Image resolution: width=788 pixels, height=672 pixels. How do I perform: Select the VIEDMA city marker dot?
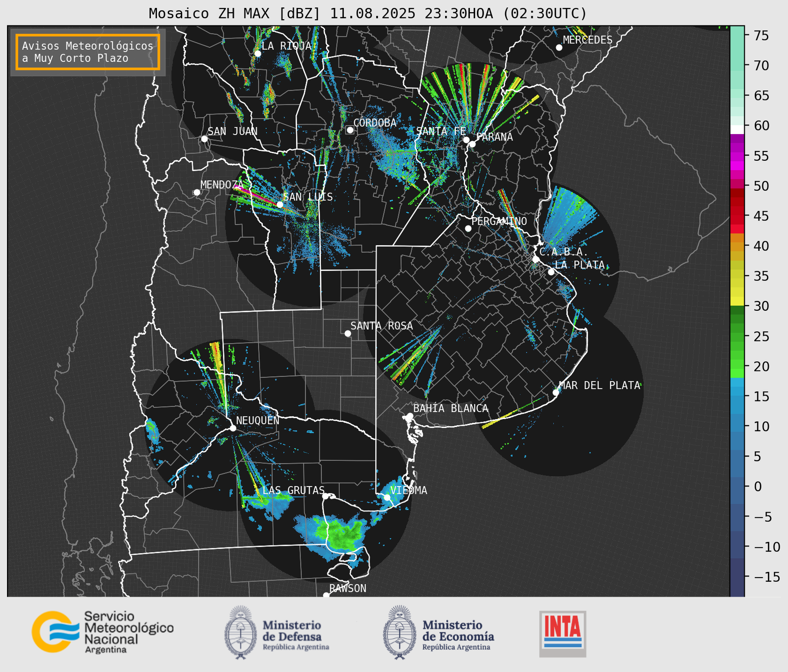pyautogui.click(x=387, y=497)
